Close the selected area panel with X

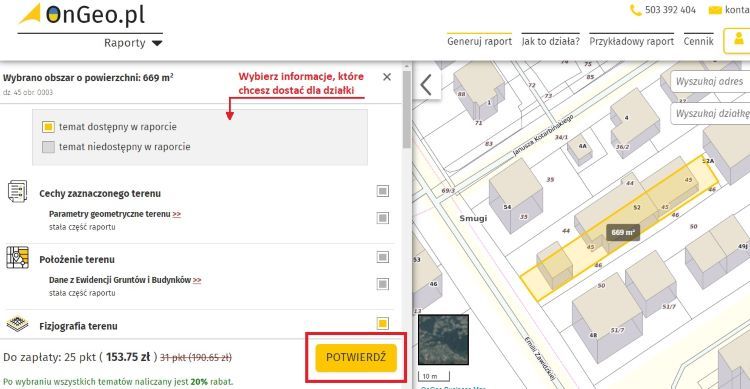387,77
